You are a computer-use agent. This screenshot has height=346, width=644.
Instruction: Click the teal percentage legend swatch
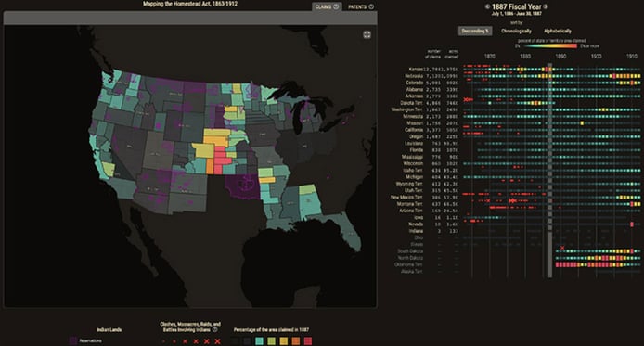tap(259, 340)
